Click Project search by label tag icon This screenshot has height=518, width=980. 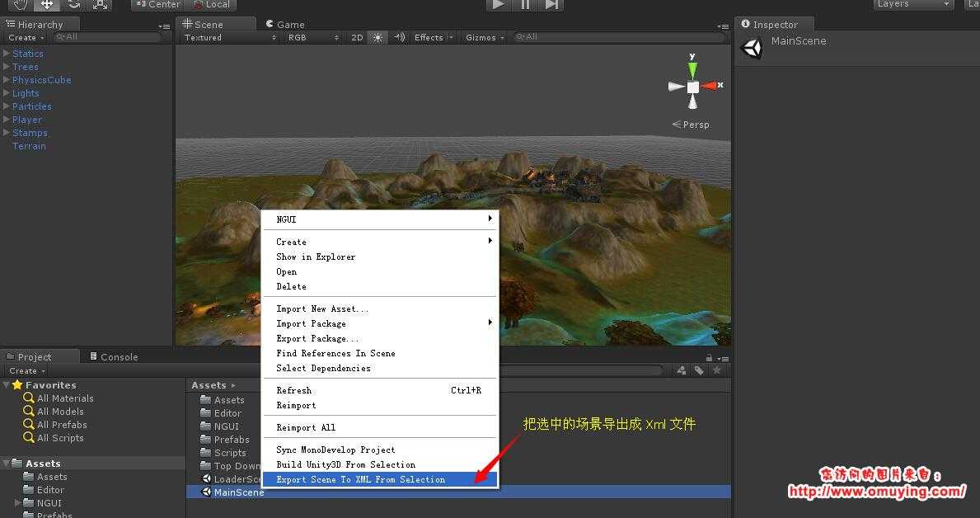click(x=699, y=370)
